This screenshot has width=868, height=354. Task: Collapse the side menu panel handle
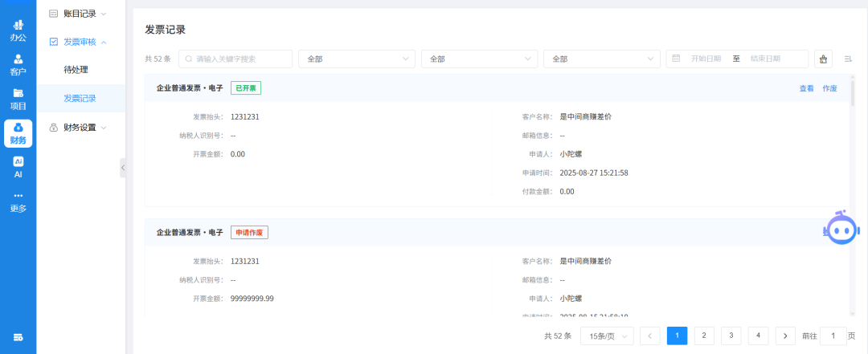pyautogui.click(x=123, y=168)
